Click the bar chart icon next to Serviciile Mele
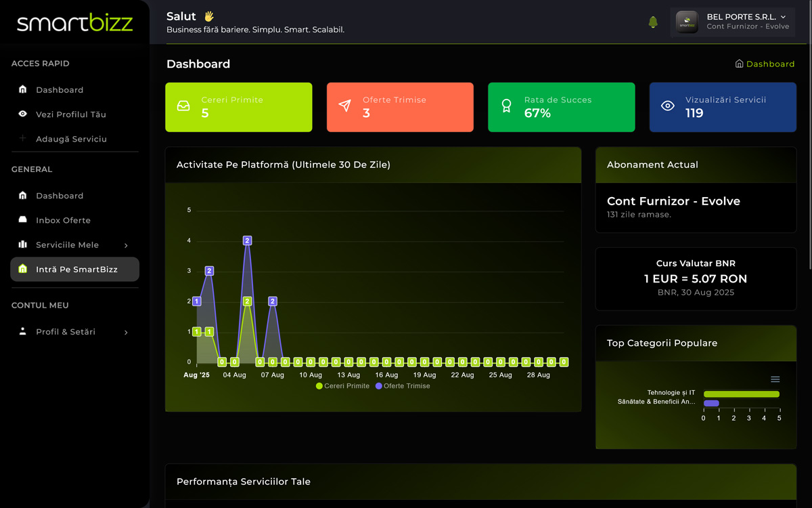812x508 pixels. (22, 245)
